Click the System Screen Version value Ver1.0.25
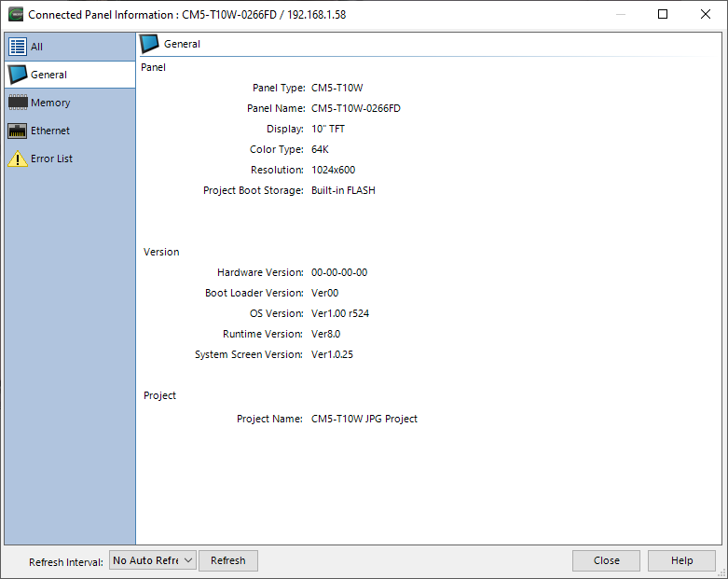 332,354
